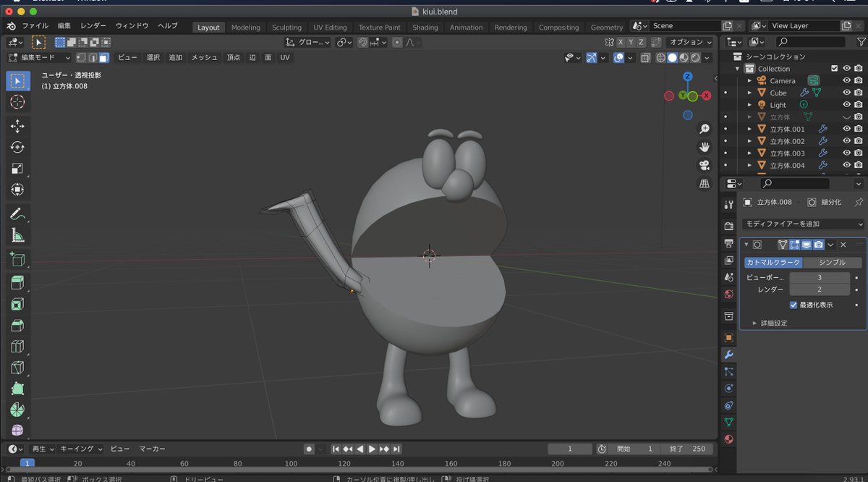This screenshot has height=482, width=868.
Task: Open the Material properties tab
Action: pos(728,439)
